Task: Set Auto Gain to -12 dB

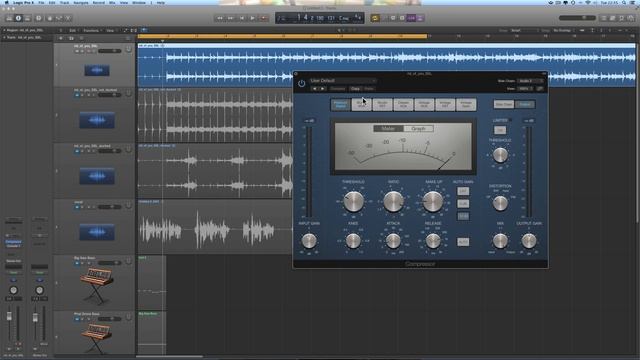Action: click(463, 216)
